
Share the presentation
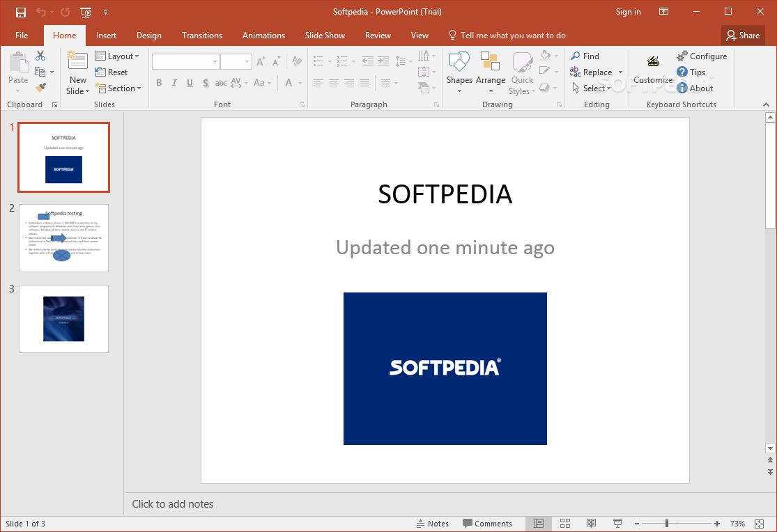744,36
